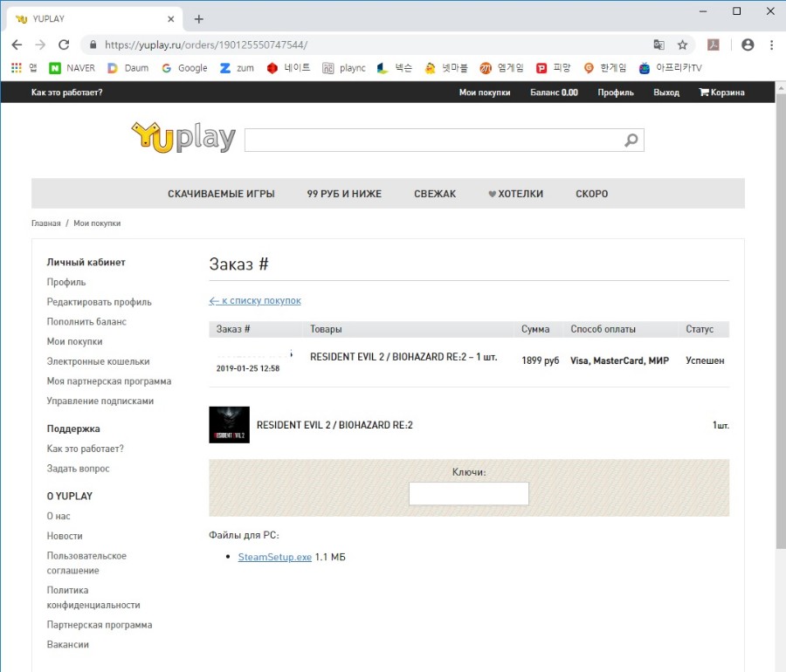Open the 넥슨 bookmark
This screenshot has width=786, height=672.
(x=395, y=67)
